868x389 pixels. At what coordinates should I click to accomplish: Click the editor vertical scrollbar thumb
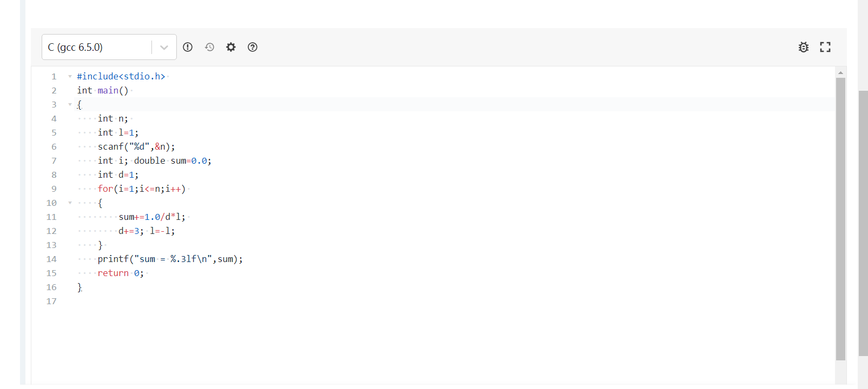point(840,216)
